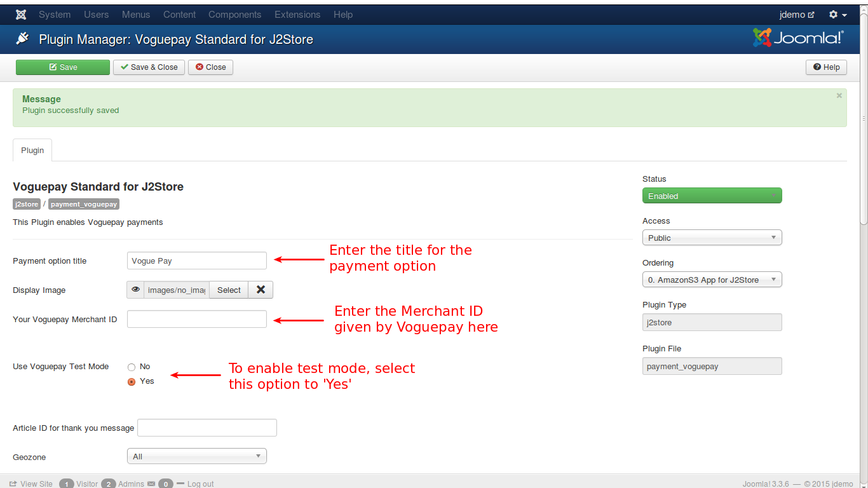This screenshot has height=488, width=868.
Task: Open the Components menu
Action: click(234, 15)
